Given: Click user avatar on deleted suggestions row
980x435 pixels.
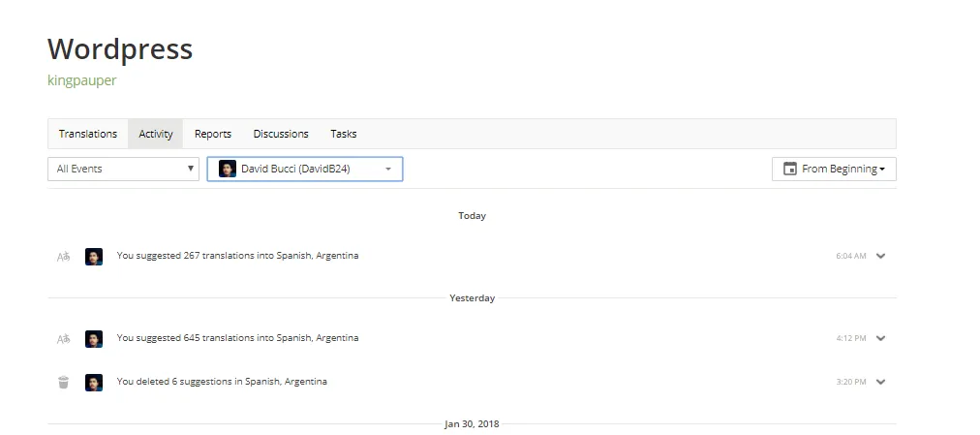Looking at the screenshot, I should point(94,383).
